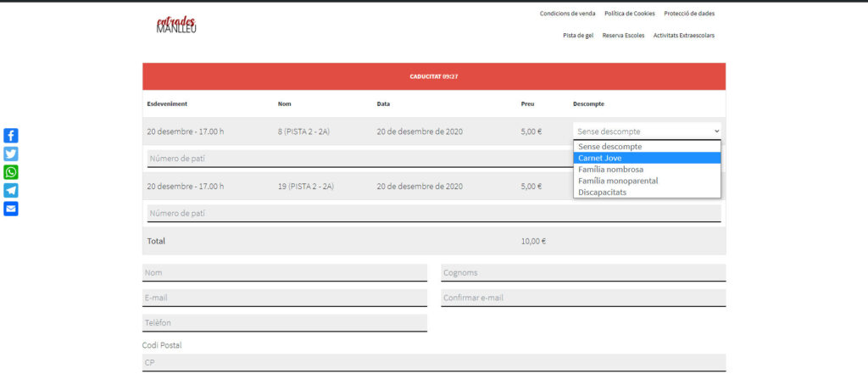Share via the WhatsApp icon
This screenshot has width=868, height=374.
[x=11, y=172]
